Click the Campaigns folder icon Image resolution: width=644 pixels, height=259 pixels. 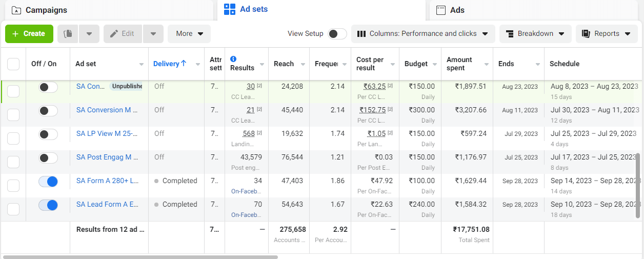[16, 10]
